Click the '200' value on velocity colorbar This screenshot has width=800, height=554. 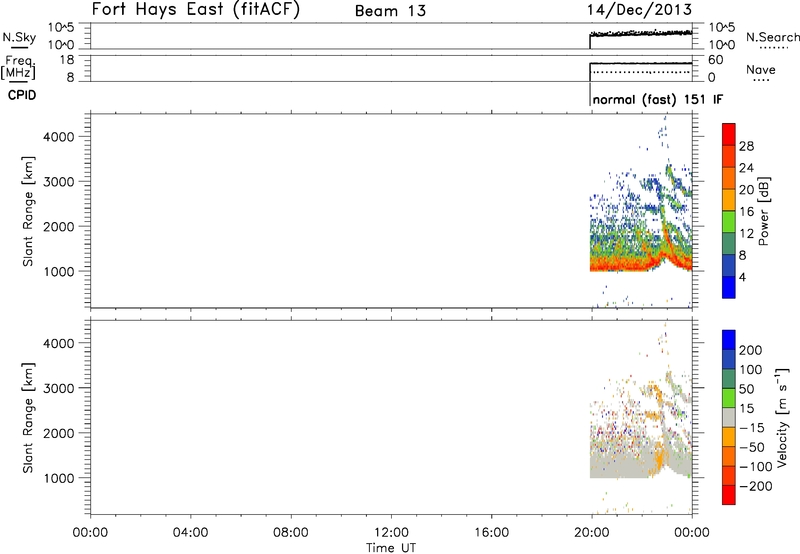[751, 350]
